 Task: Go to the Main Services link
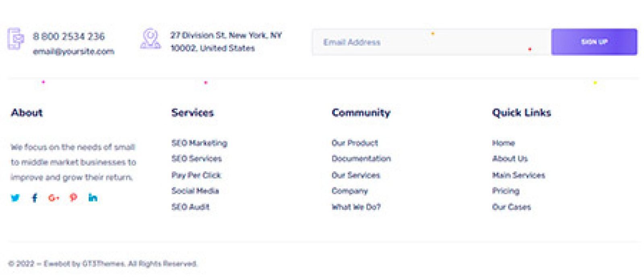click(x=518, y=175)
